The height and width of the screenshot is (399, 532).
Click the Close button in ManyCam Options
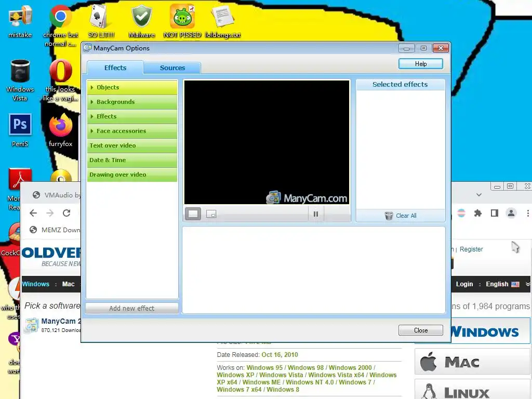(421, 330)
